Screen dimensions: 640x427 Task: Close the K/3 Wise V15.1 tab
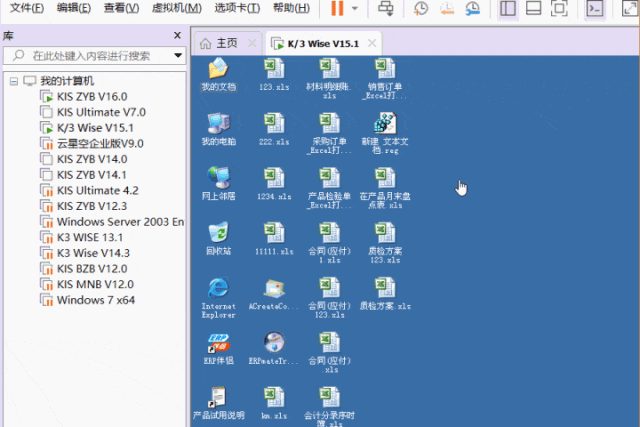click(x=372, y=43)
